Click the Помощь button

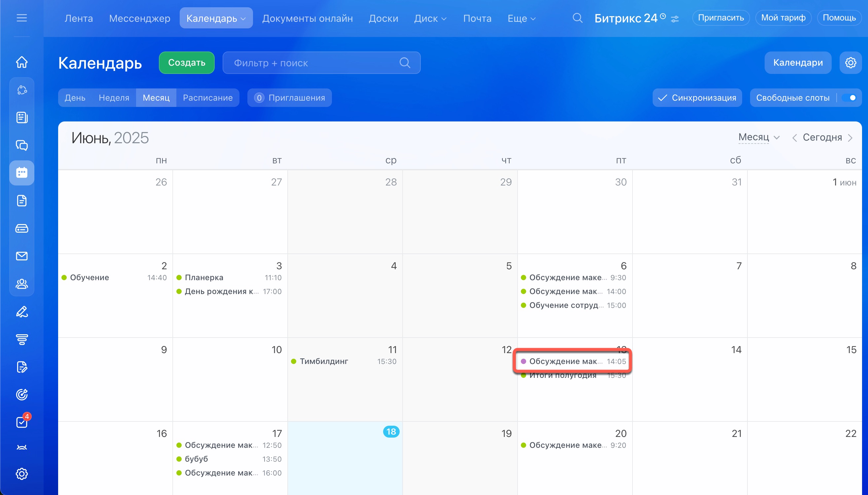pyautogui.click(x=839, y=18)
